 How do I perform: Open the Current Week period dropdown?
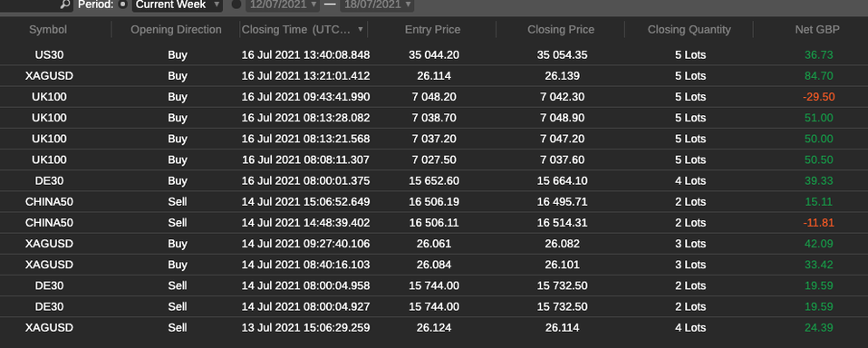tap(178, 5)
